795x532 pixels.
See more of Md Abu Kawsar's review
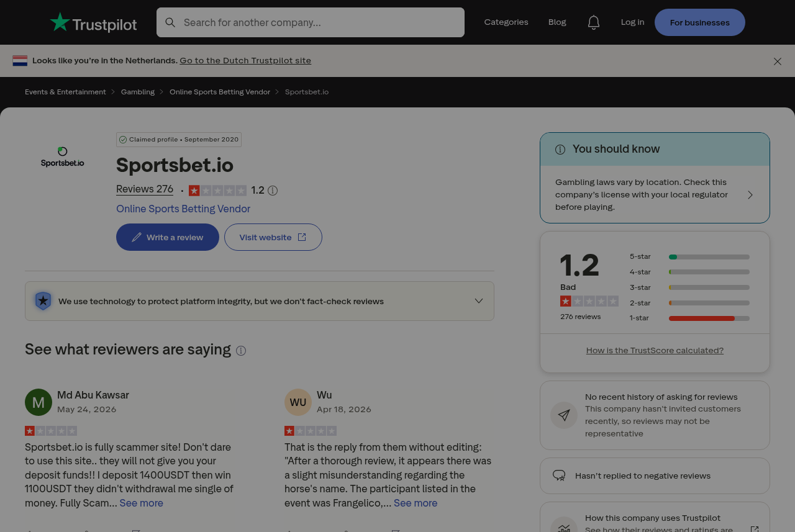coord(142,503)
